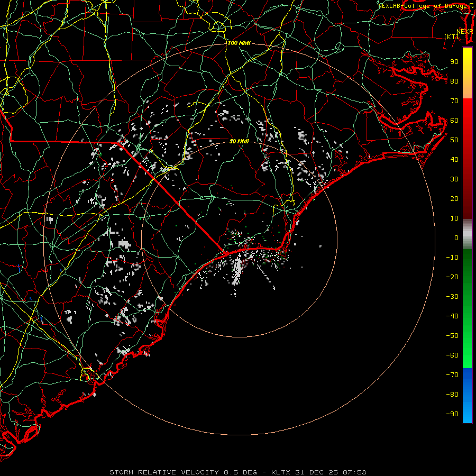Image resolution: width=476 pixels, height=476 pixels.
Task: Select the '60' value on the velocity scale
Action: [454, 121]
